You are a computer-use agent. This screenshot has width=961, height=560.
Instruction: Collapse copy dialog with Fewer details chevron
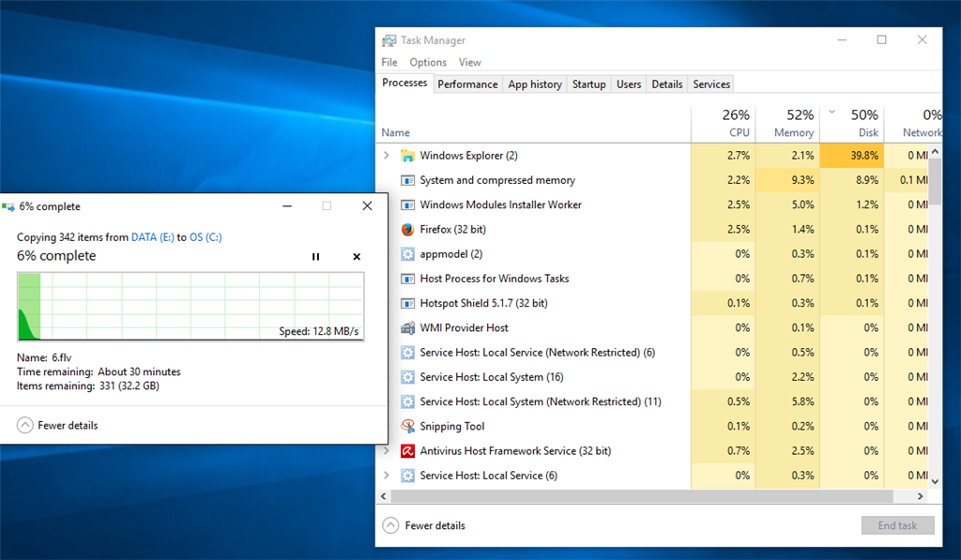pos(25,425)
